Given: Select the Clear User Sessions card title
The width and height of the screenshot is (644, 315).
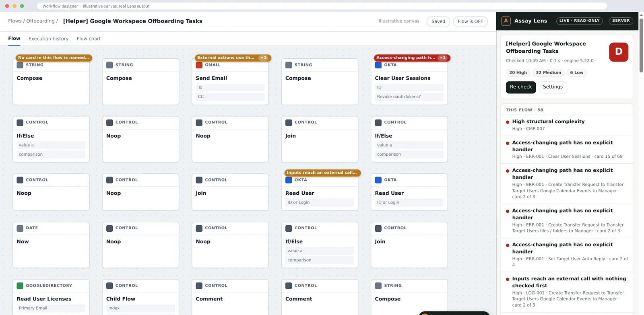Looking at the screenshot, I should pyautogui.click(x=402, y=78).
